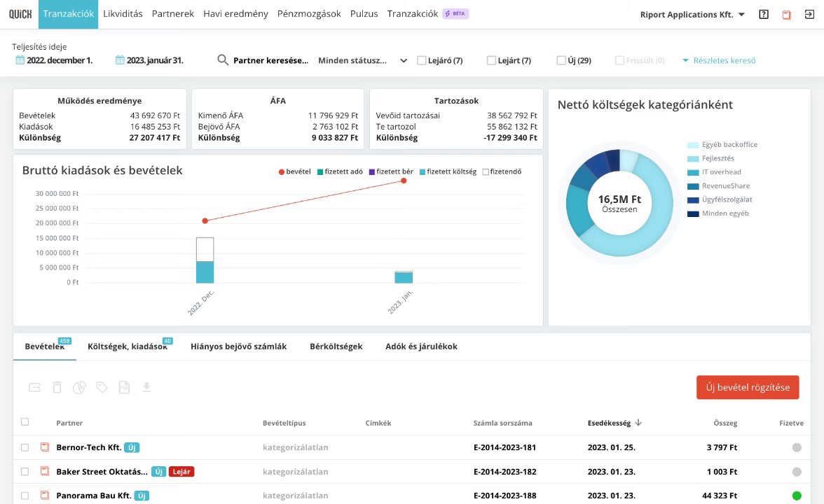Click the 2022. Dec. bar in chart
Screen dimensions: 824x504
click(x=205, y=260)
